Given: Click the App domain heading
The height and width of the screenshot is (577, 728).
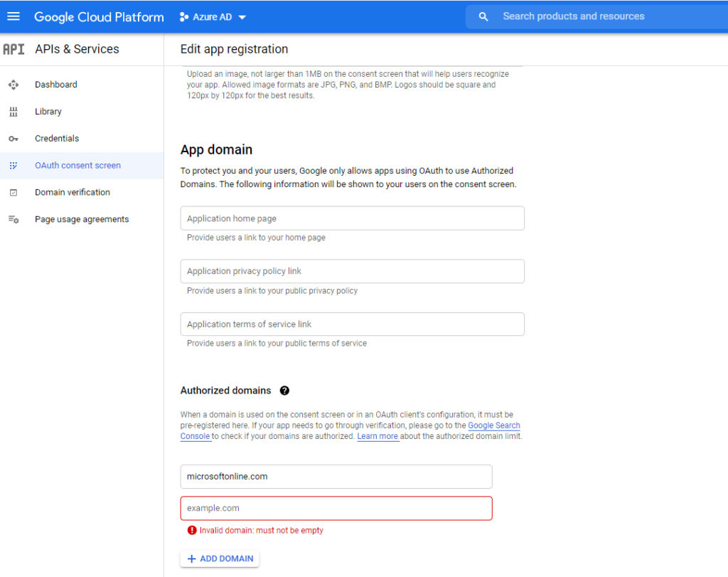Looking at the screenshot, I should pyautogui.click(x=216, y=149).
